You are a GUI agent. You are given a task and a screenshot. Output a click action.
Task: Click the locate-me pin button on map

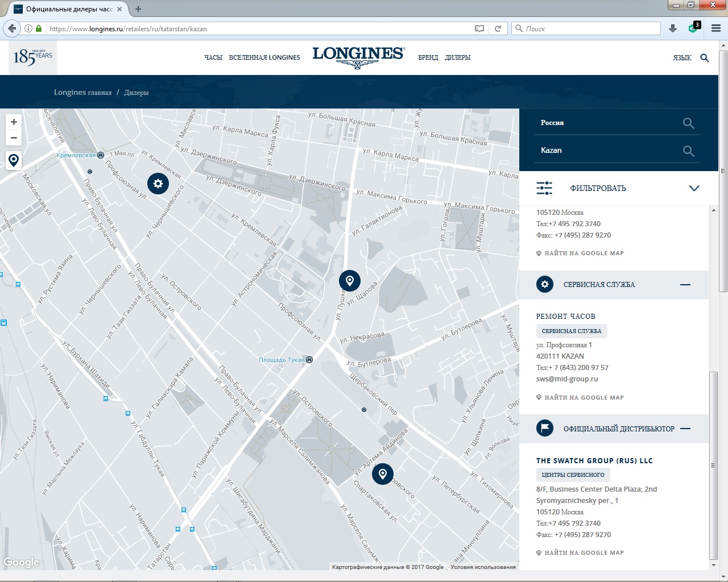(x=14, y=160)
